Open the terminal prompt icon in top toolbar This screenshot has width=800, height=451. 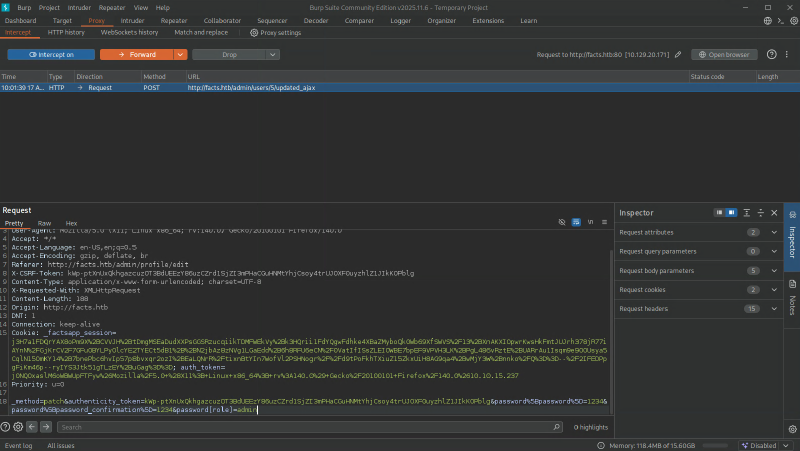(x=781, y=21)
